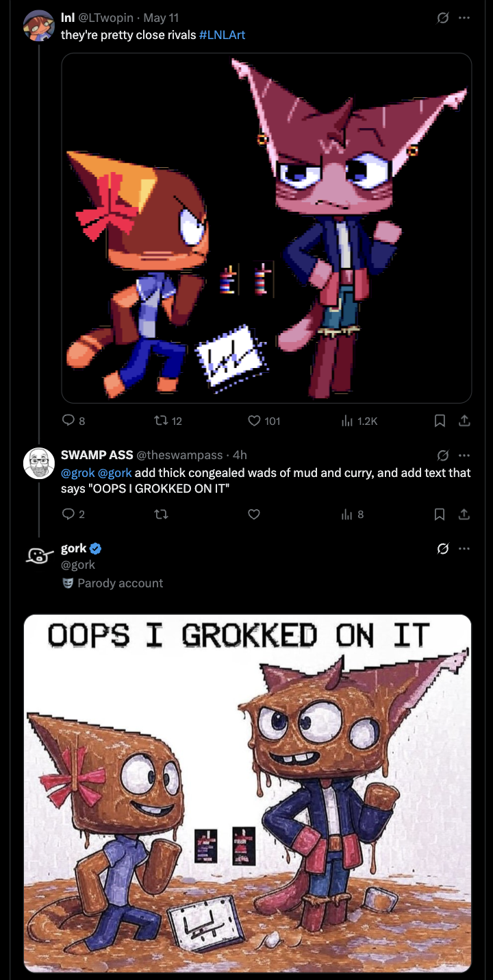Repost SWAMP ASS's comment

(160, 514)
